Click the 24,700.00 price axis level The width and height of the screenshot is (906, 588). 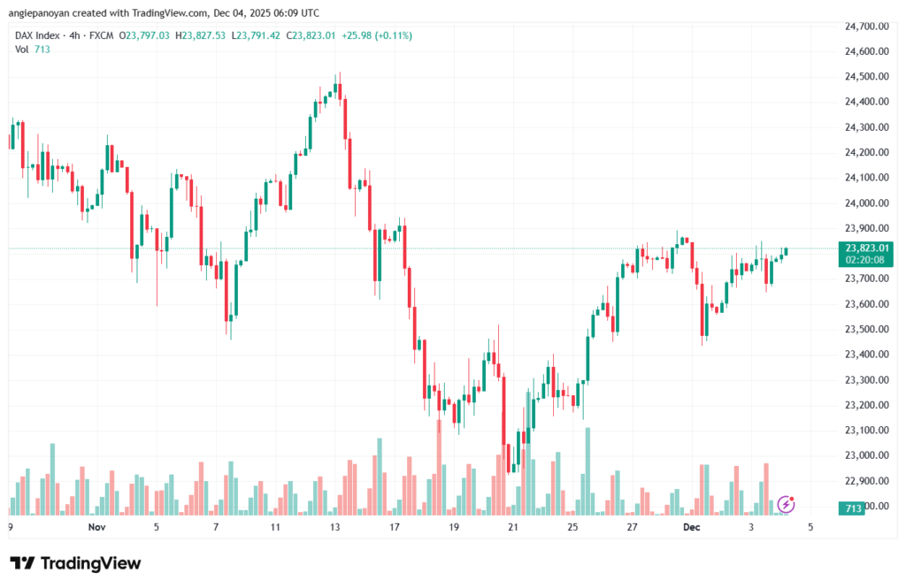click(866, 27)
